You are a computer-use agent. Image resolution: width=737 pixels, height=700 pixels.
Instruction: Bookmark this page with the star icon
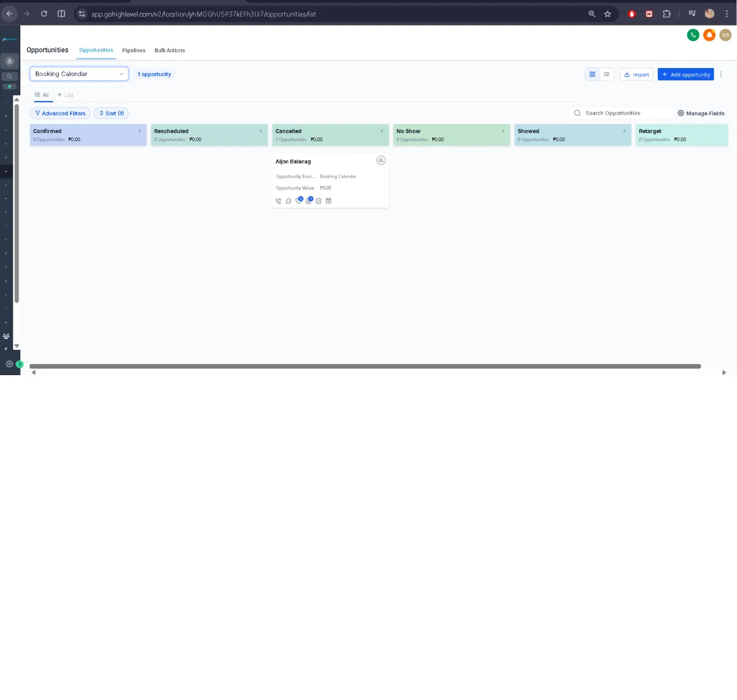(x=607, y=14)
